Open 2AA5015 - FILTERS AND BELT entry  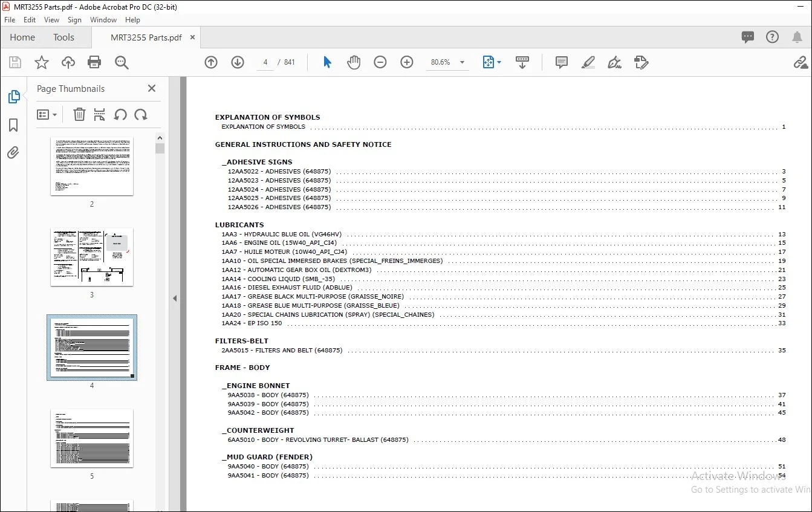pos(504,350)
